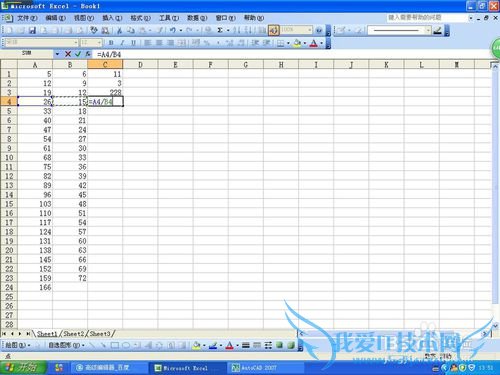Screen dimensions: 500x375
Task: Open the Data (数据) menu
Action: coord(197,18)
